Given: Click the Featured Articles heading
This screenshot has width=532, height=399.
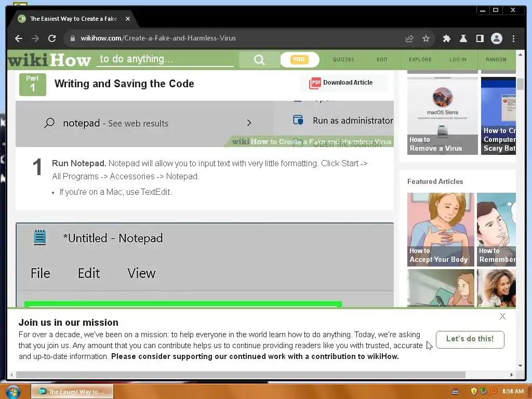Looking at the screenshot, I should pyautogui.click(x=435, y=181).
